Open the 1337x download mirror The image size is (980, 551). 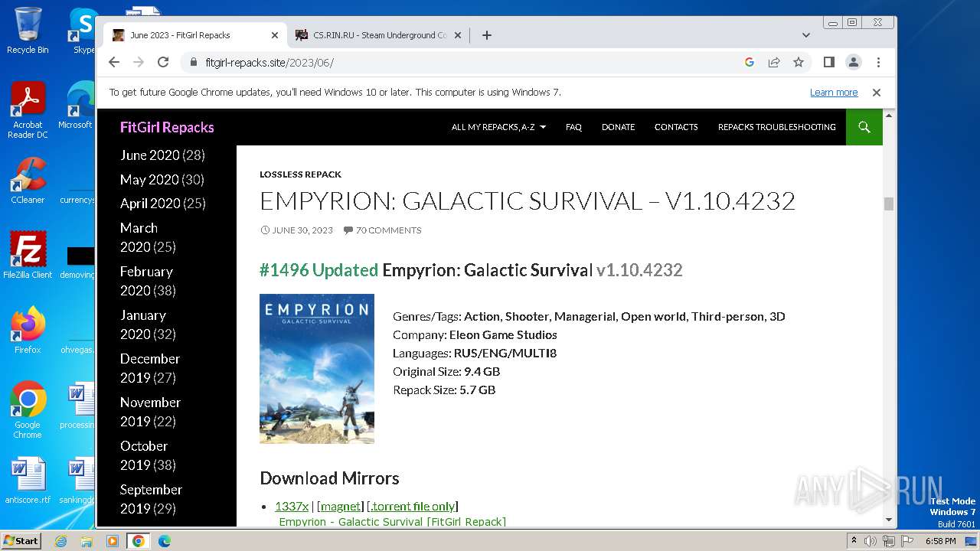pos(292,507)
